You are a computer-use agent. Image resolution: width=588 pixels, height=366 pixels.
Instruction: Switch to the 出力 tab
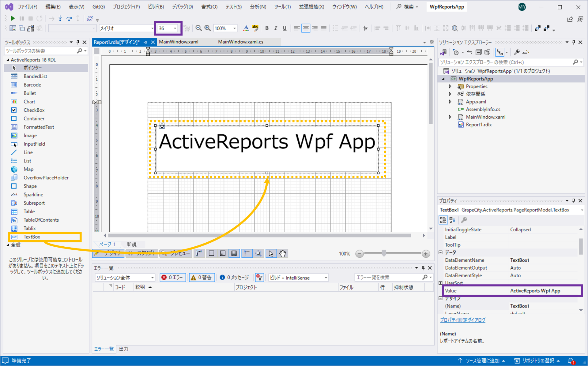coord(123,349)
